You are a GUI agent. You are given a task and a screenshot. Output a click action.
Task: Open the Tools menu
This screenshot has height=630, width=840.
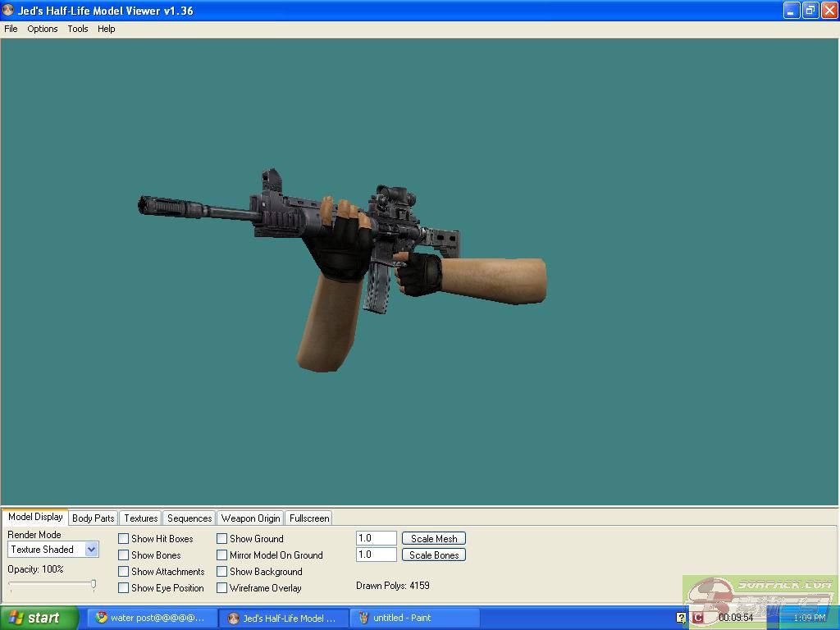tap(78, 29)
